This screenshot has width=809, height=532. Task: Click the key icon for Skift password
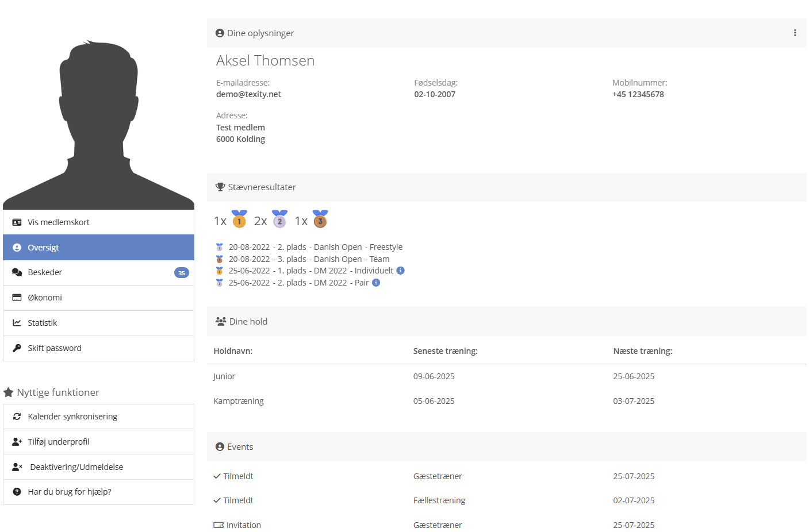[17, 348]
